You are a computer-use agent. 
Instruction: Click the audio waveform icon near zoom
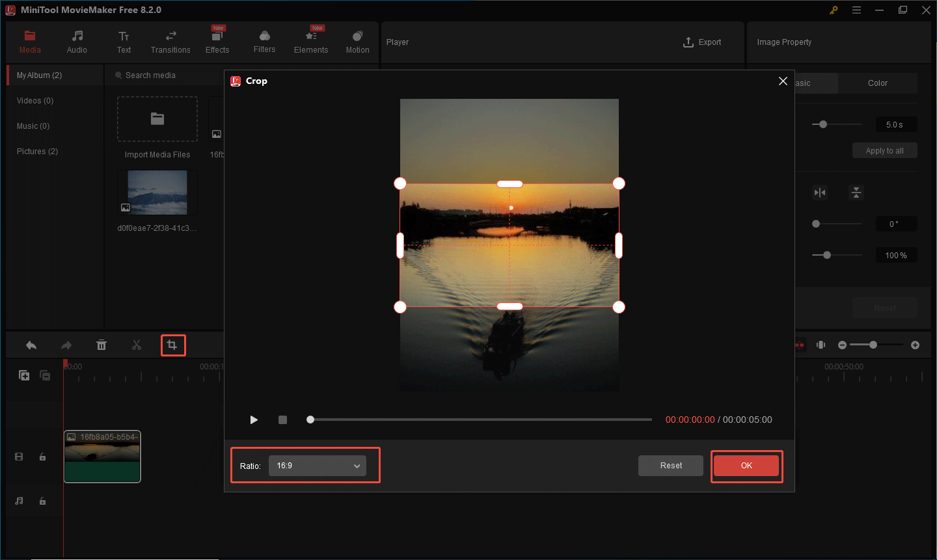click(x=821, y=345)
